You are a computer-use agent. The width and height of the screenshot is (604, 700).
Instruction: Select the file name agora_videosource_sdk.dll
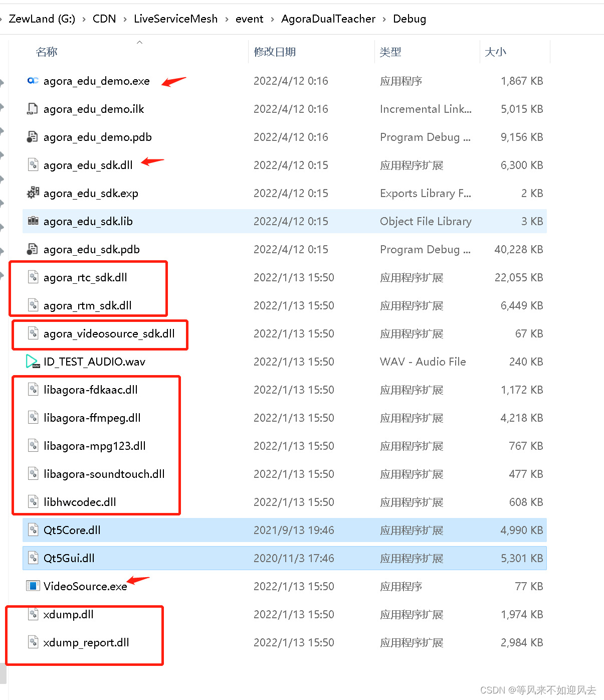[x=109, y=334]
